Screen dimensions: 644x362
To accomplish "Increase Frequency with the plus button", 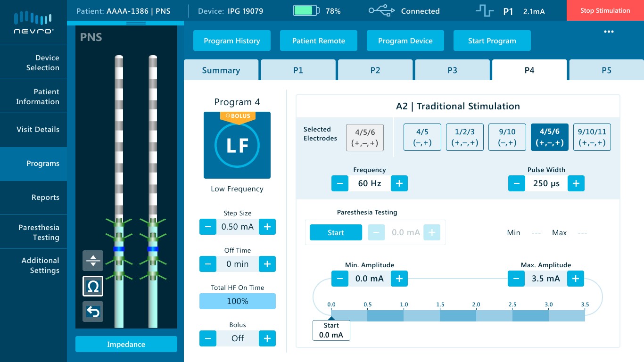I will pos(399,183).
